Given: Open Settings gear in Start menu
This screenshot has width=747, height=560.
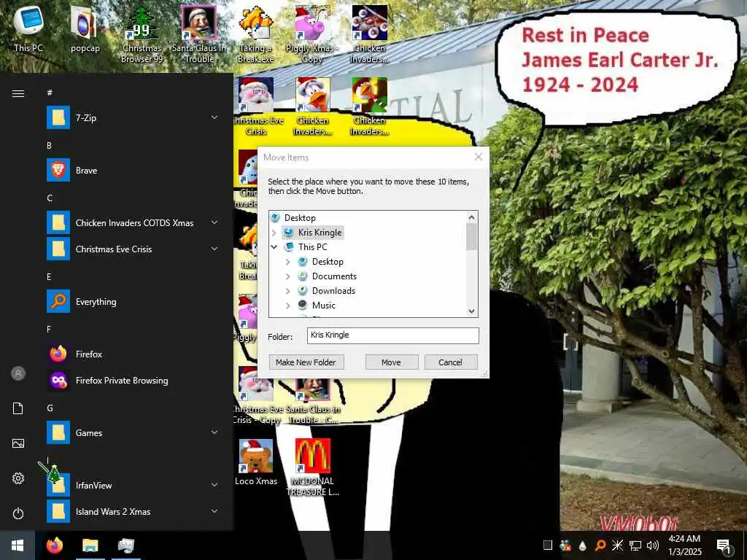Looking at the screenshot, I should tap(18, 478).
